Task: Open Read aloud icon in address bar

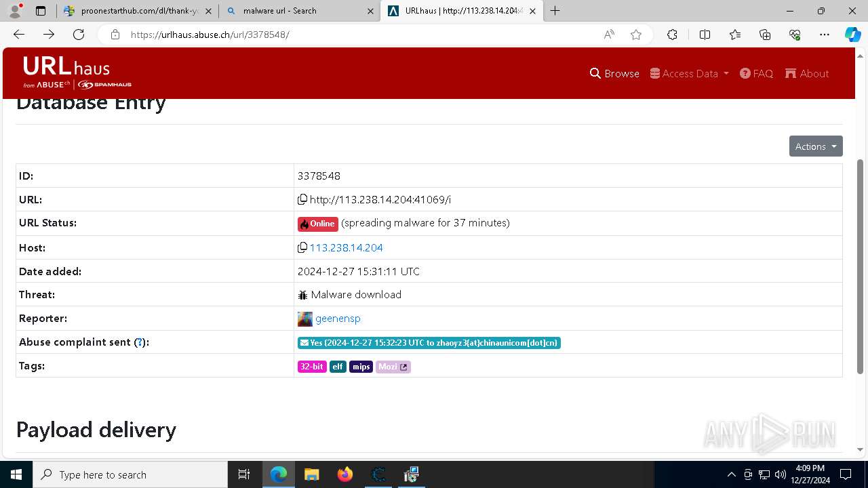Action: pyautogui.click(x=609, y=35)
